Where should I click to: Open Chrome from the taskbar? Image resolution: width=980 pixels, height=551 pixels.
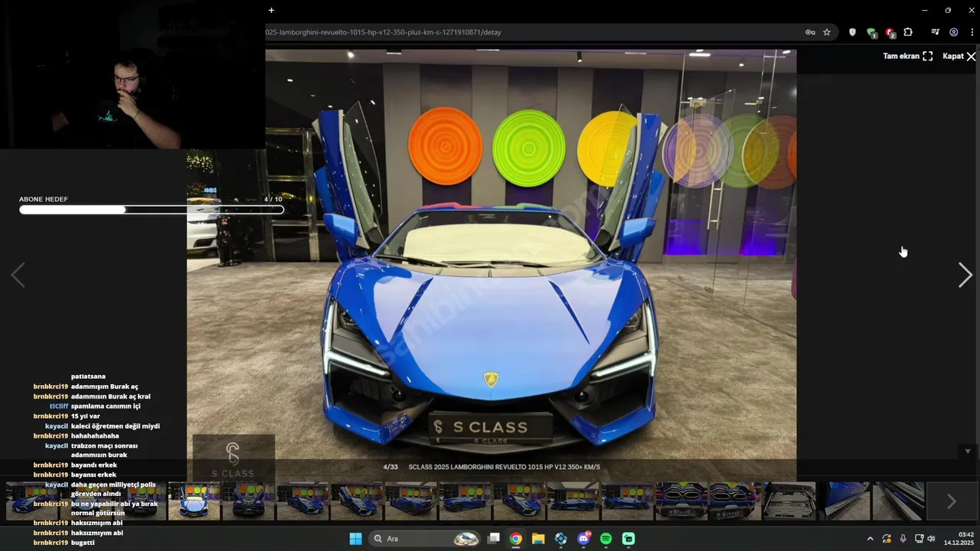(516, 539)
